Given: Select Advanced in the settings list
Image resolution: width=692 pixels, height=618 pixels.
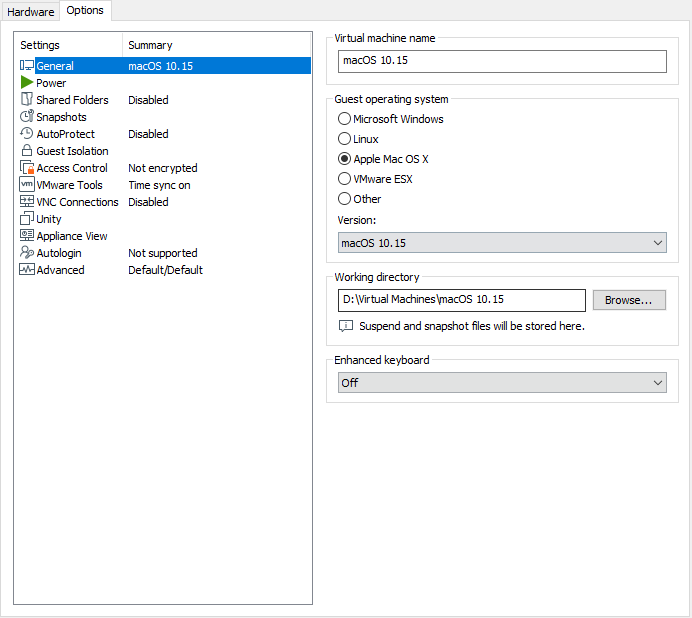Looking at the screenshot, I should (x=60, y=270).
